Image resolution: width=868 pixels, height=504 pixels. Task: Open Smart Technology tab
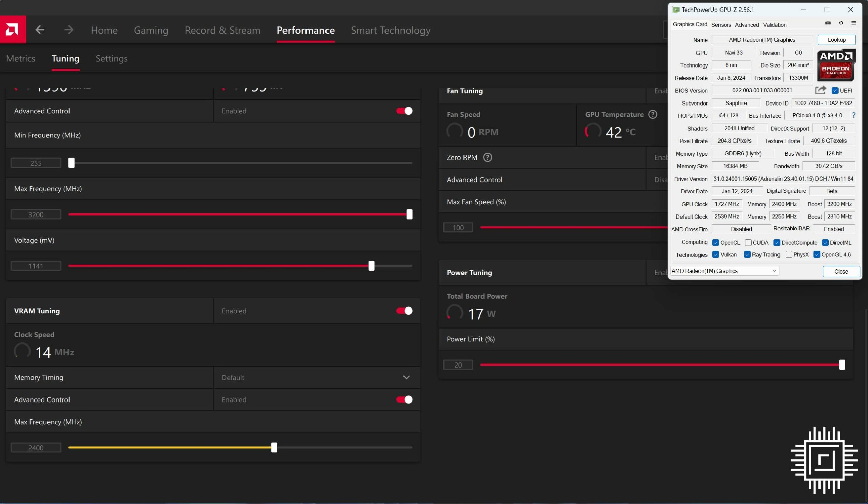click(391, 30)
